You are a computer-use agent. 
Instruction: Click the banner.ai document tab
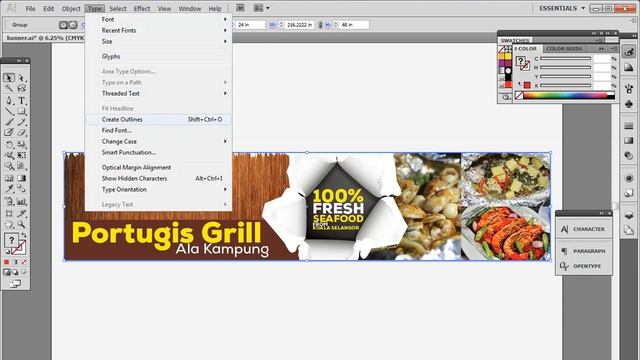pyautogui.click(x=45, y=38)
